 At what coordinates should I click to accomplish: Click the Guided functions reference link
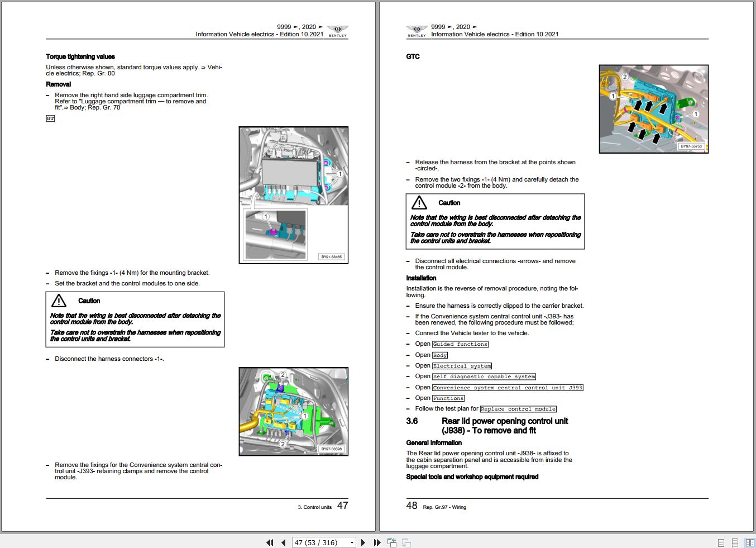coord(460,344)
